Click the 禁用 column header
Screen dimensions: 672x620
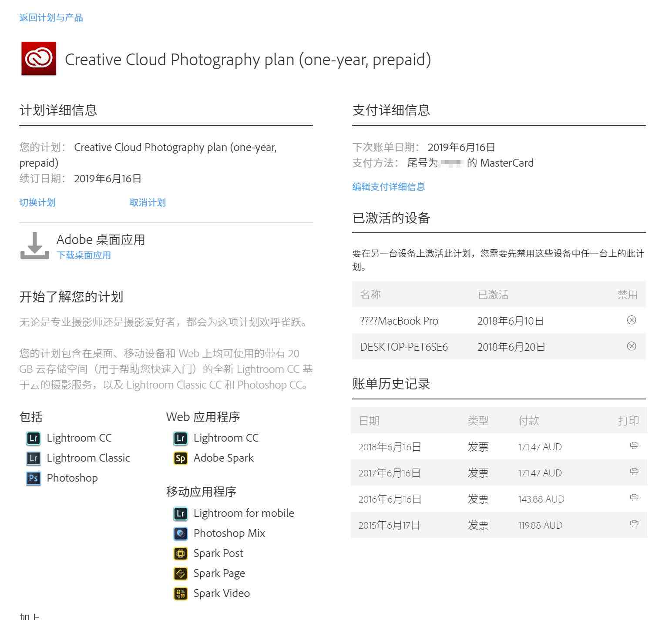tap(627, 295)
